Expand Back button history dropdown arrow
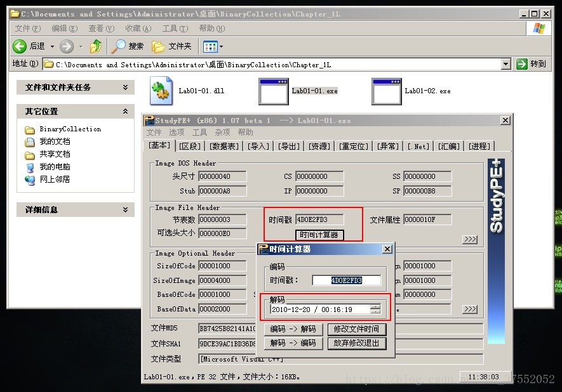Viewport: 562px width, 392px height. pos(52,46)
